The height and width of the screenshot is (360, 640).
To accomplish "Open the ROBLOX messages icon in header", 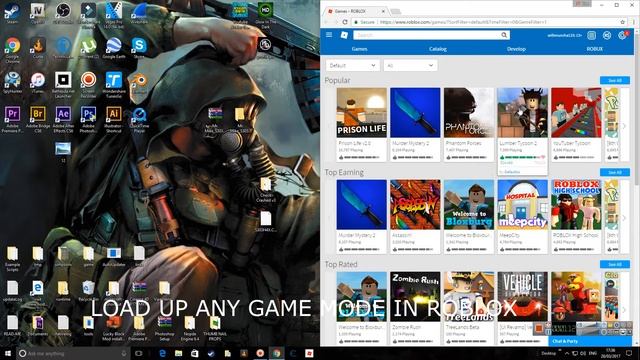I will pyautogui.click(x=591, y=36).
